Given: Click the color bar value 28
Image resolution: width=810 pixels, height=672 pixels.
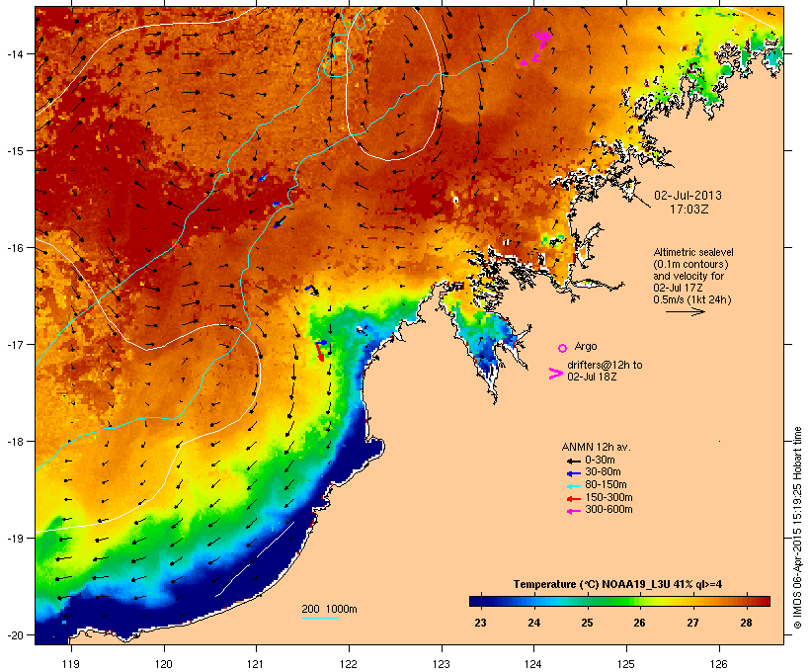Looking at the screenshot, I should (746, 623).
